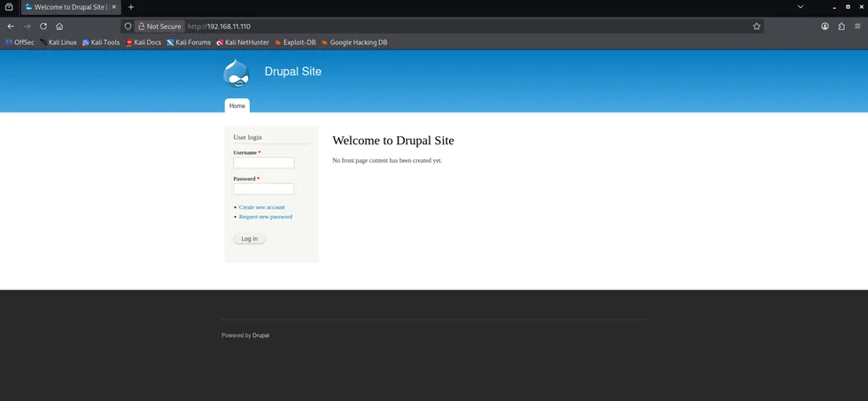The width and height of the screenshot is (868, 401).
Task: Click the Drupal droplet logo
Action: tap(236, 73)
